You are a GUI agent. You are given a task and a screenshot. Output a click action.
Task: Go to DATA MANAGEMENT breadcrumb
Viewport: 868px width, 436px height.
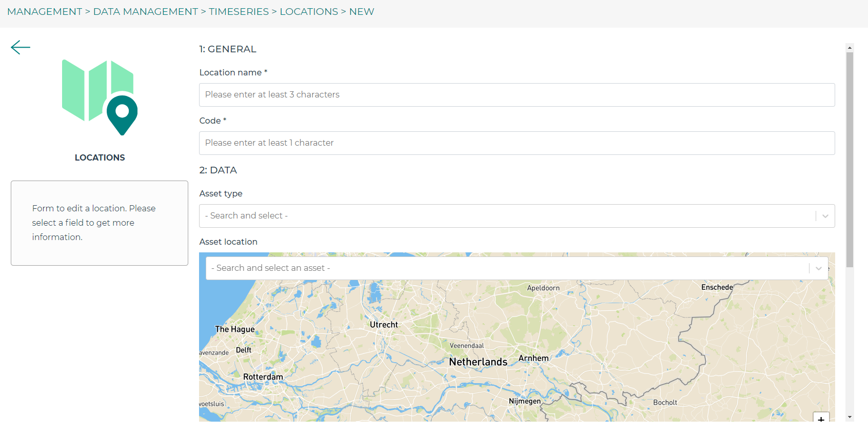(x=145, y=11)
